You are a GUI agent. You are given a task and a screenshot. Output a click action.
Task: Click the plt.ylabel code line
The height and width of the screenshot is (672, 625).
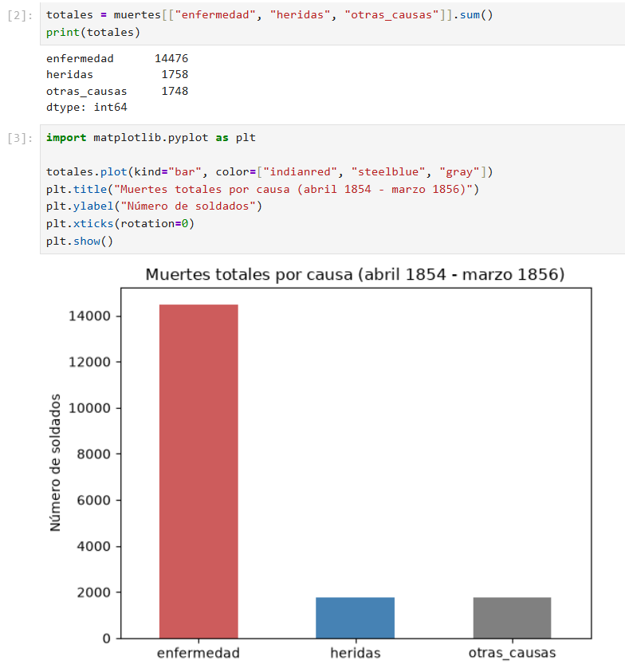click(154, 206)
